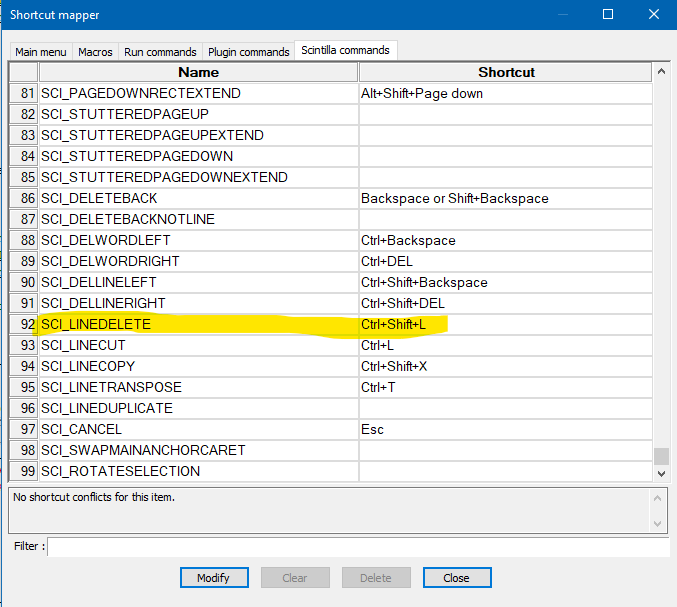
Task: Sort by the Shortcut column header
Action: 506,72
